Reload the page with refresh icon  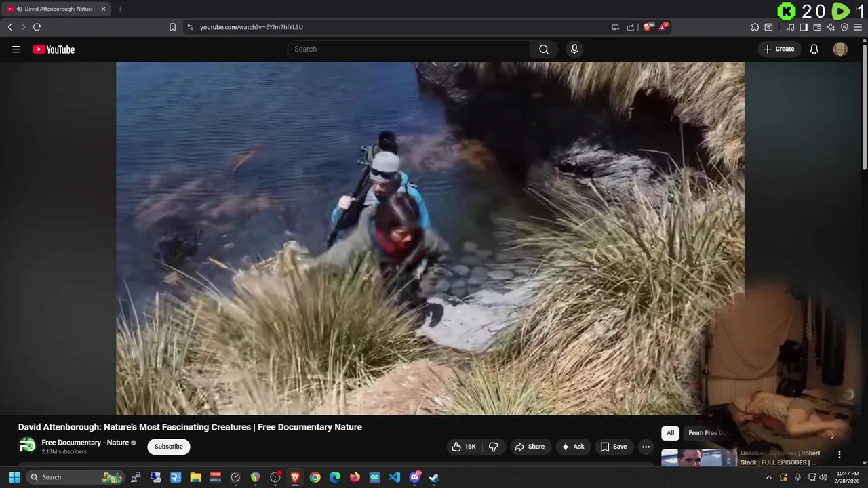37,27
